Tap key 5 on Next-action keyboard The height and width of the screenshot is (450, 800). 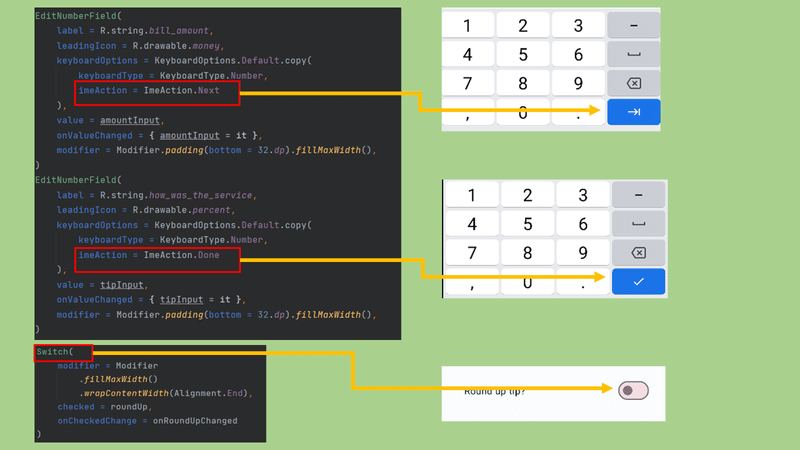[523, 54]
